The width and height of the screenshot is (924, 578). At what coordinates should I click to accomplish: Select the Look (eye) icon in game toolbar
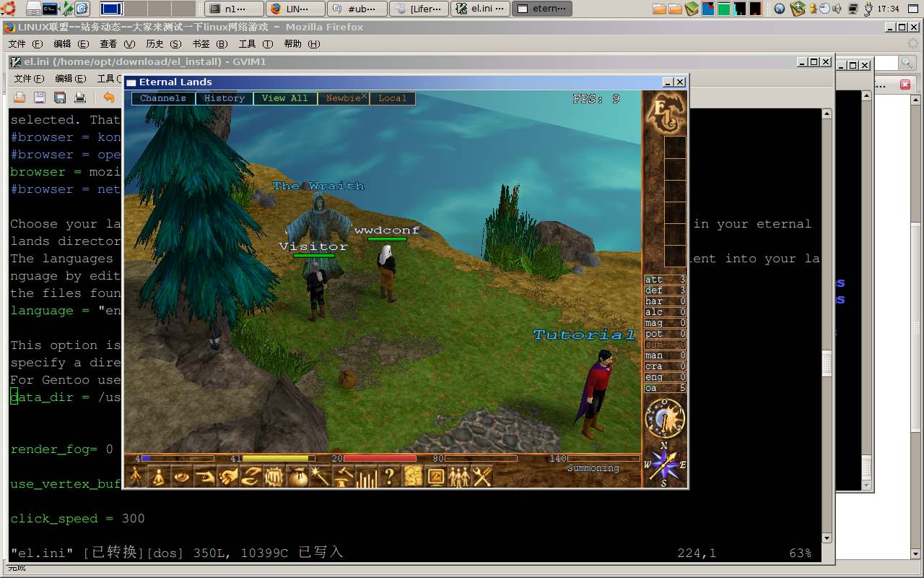click(x=182, y=477)
